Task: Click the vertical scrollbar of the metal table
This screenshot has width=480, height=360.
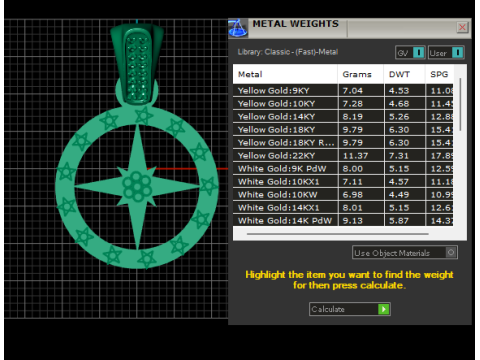Action: 460,104
